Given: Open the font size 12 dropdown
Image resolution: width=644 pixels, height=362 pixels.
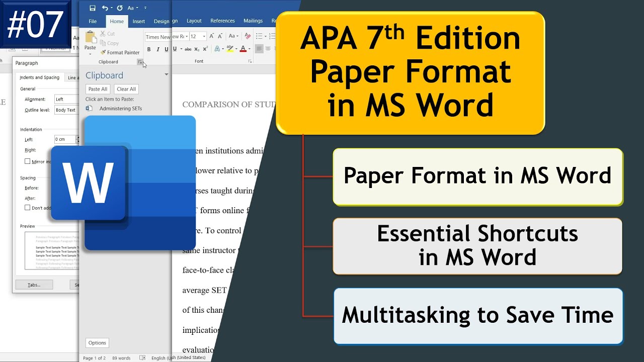Looking at the screenshot, I should click(x=204, y=36).
